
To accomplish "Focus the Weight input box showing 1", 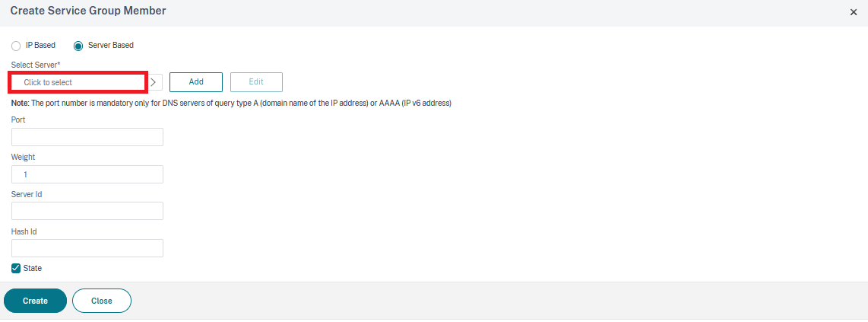I will (87, 174).
